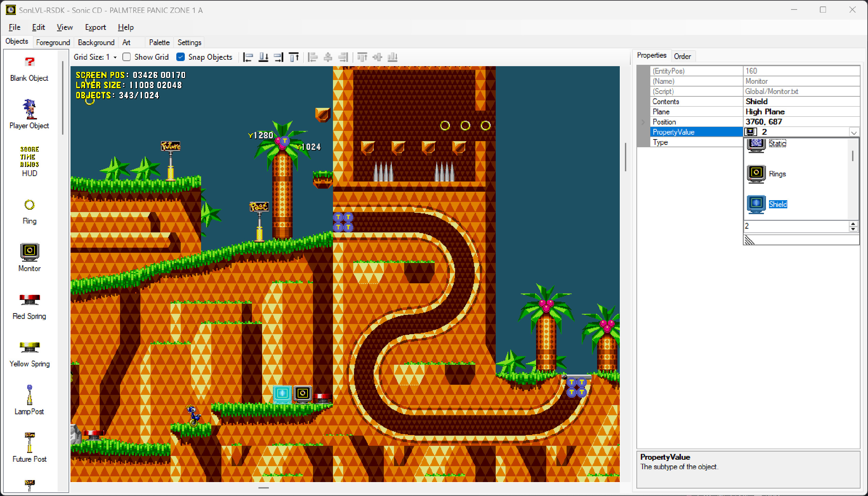Click the align to left wall icon

(248, 57)
